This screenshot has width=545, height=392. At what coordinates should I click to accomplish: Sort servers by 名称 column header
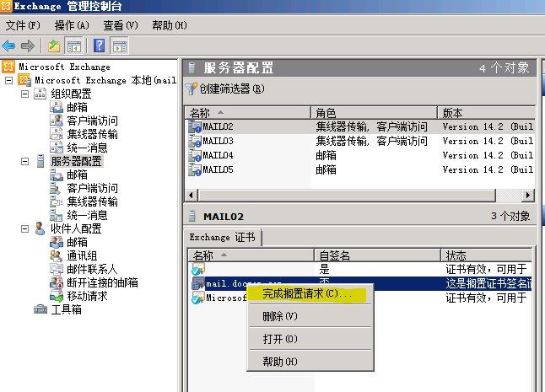[x=247, y=113]
